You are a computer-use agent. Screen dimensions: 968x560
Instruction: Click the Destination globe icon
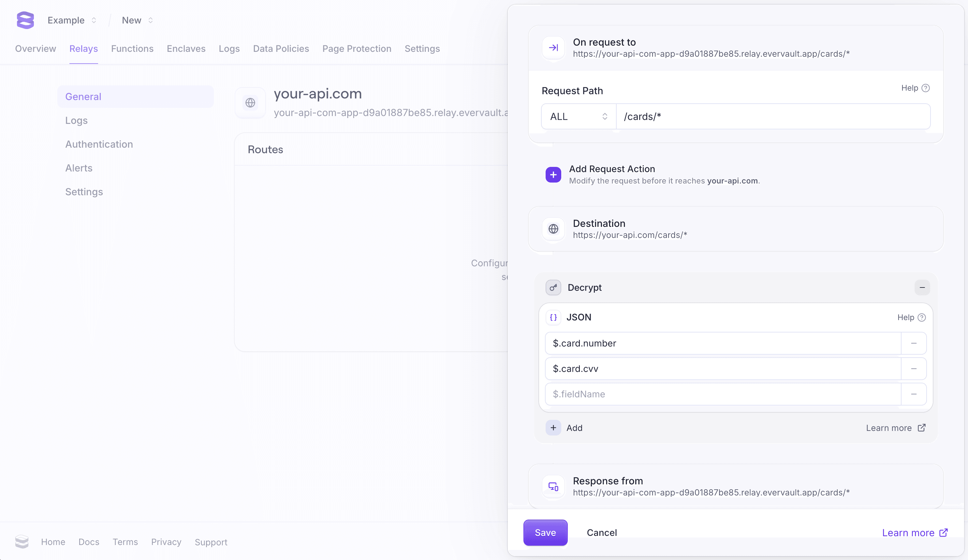point(553,229)
